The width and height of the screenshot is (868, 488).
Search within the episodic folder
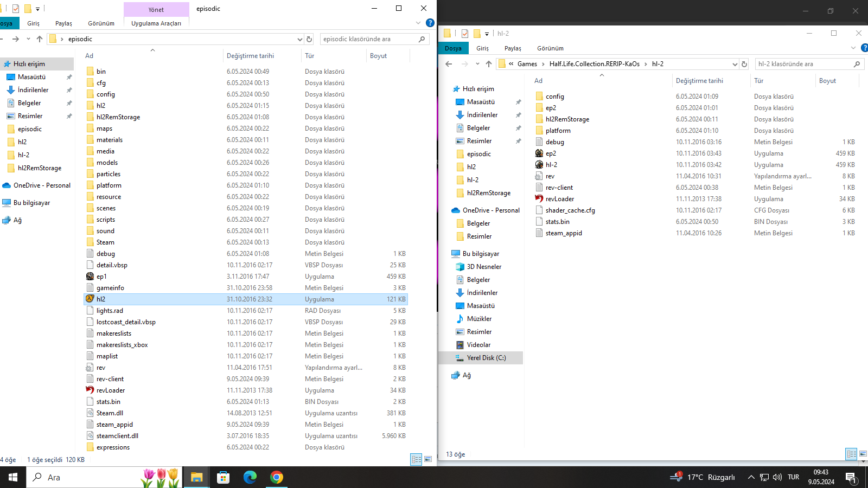pyautogui.click(x=375, y=39)
